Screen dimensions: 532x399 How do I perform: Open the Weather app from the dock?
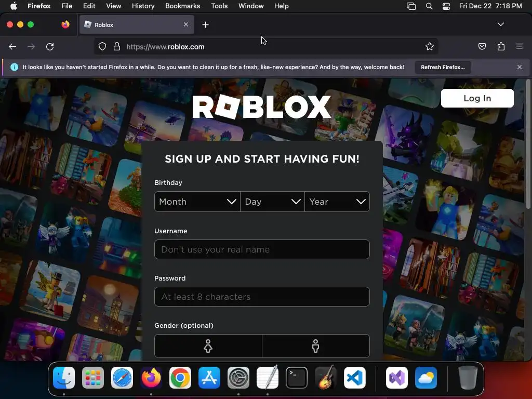pyautogui.click(x=426, y=378)
